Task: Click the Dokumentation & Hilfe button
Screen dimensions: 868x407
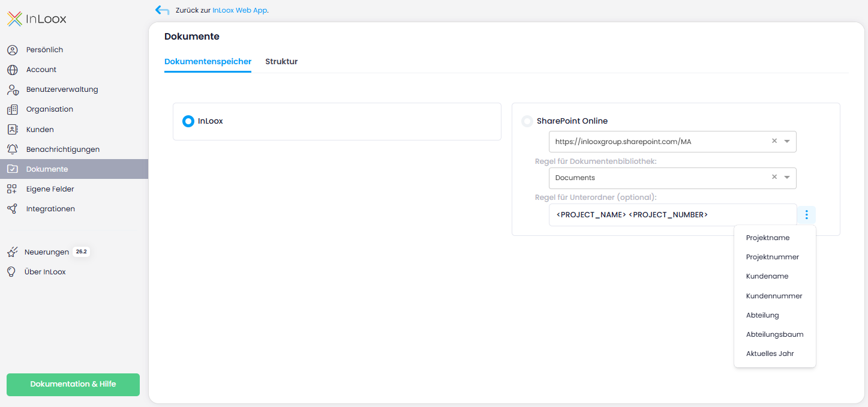Action: click(x=73, y=385)
